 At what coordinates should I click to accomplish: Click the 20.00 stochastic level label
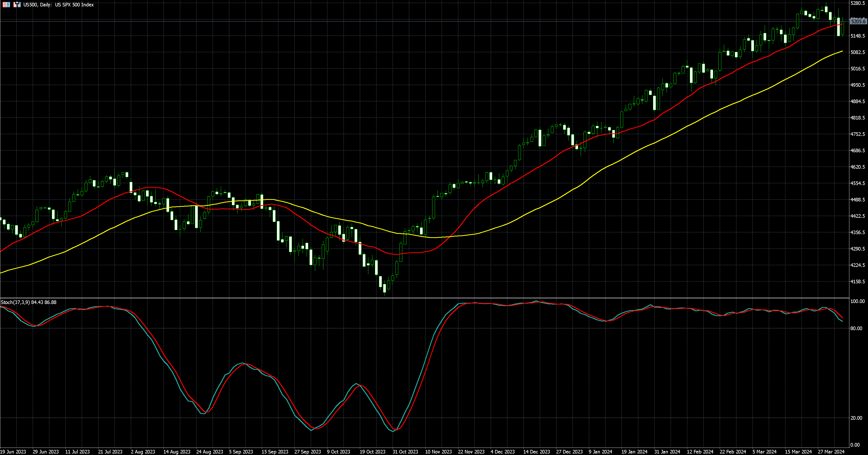click(x=856, y=418)
